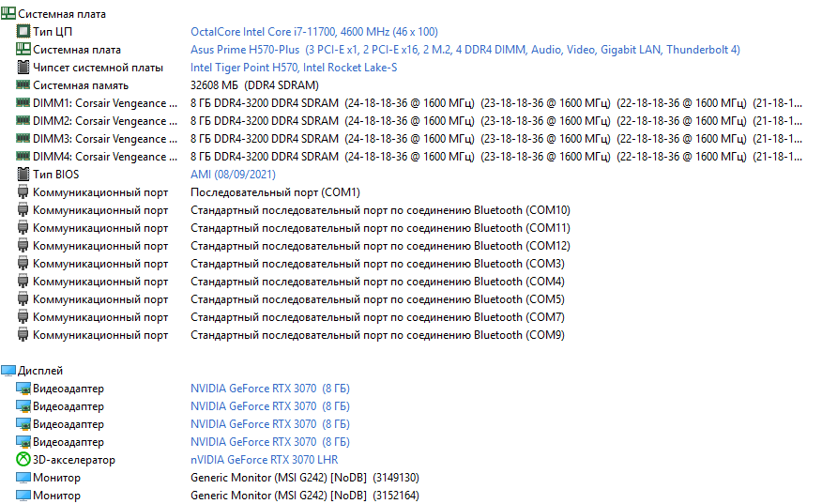Viewport: 822px width, 504px height.
Task: Click the Дисплей section monitor icon
Action: pyautogui.click(x=8, y=371)
